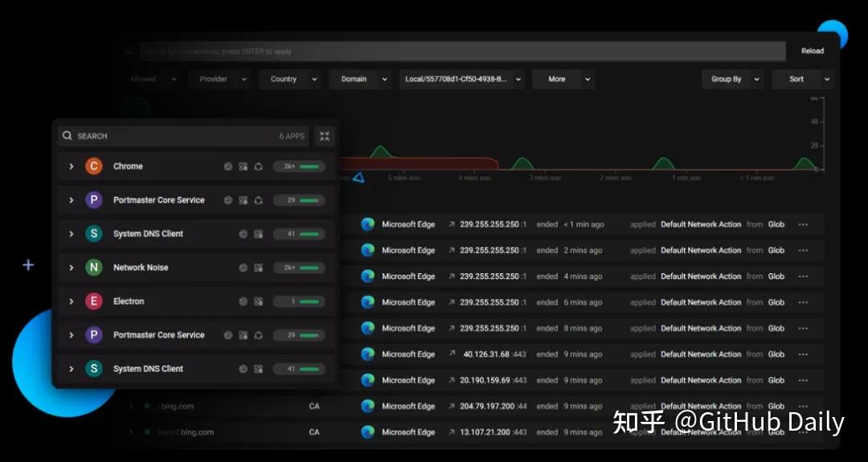868x462 pixels.
Task: Click outbound arrow icon in '4 mins ago' row
Action: click(452, 276)
